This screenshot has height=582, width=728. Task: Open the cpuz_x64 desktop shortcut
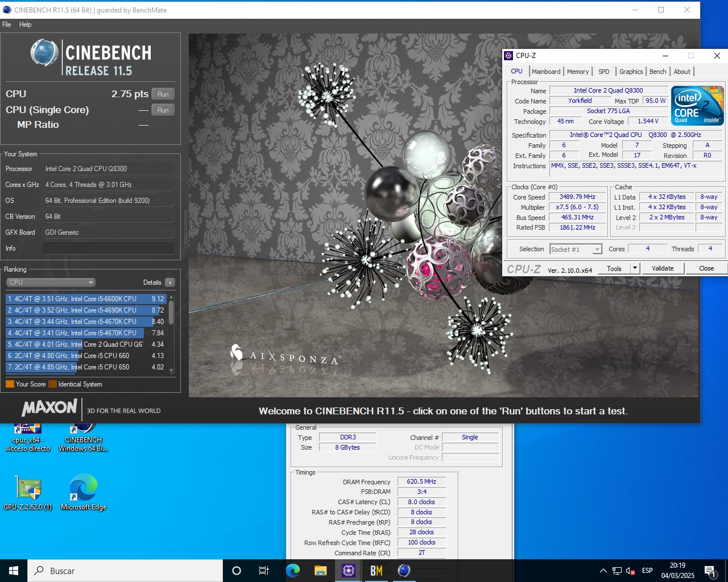coord(27,438)
